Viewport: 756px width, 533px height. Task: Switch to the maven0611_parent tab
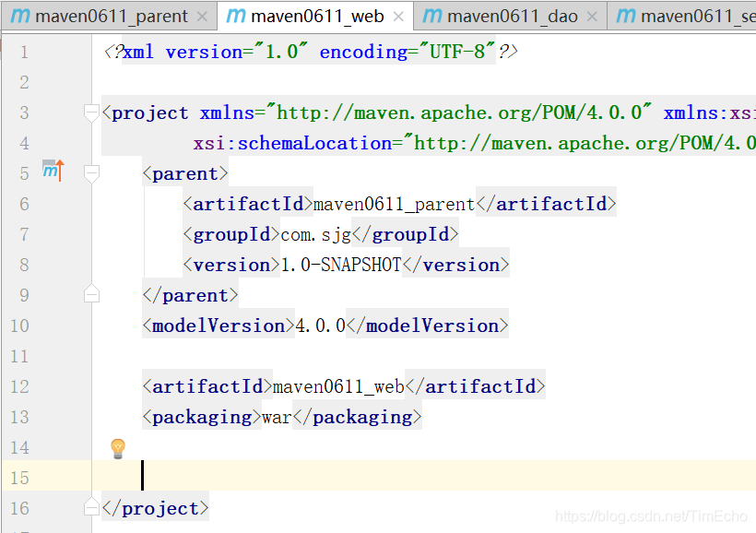(x=109, y=17)
